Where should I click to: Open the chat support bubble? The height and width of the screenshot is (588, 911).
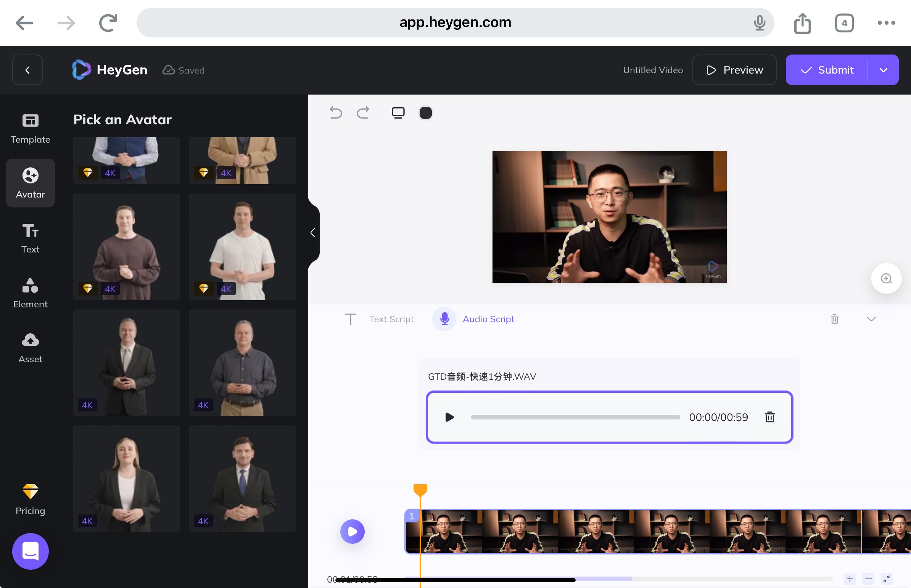point(30,551)
